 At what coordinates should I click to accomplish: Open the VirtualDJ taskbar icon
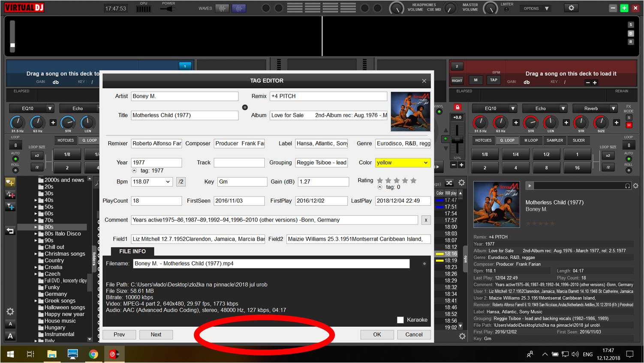(x=114, y=354)
